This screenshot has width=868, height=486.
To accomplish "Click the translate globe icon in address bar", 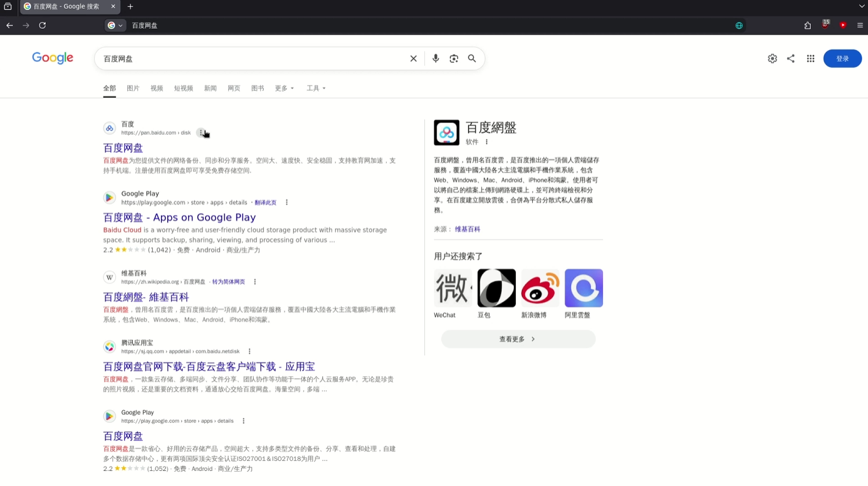I will click(x=739, y=25).
